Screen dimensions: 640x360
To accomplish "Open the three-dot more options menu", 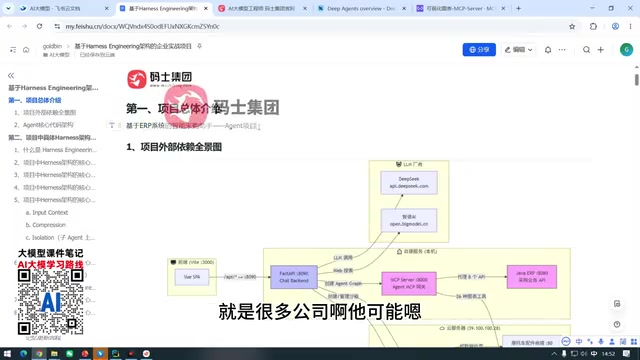I will click(562, 50).
